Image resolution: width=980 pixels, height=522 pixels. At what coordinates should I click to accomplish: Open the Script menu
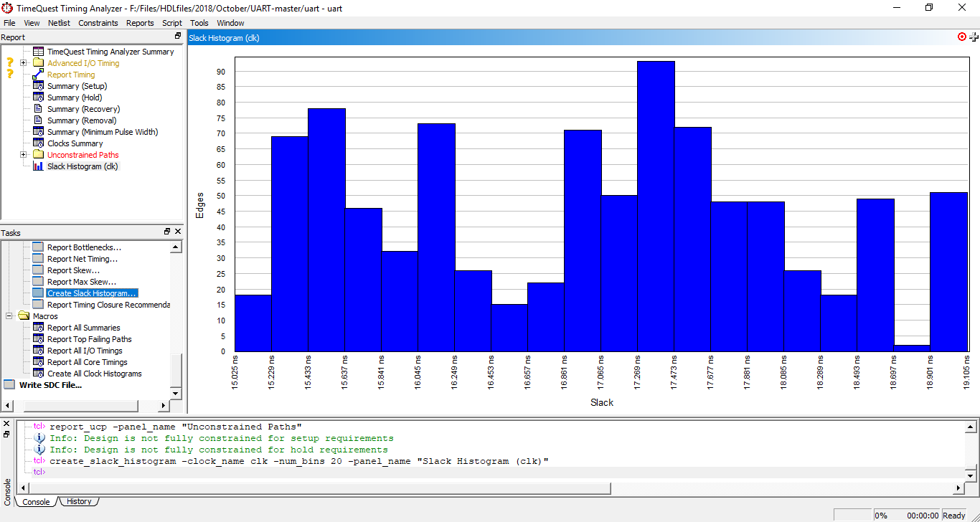click(x=172, y=23)
